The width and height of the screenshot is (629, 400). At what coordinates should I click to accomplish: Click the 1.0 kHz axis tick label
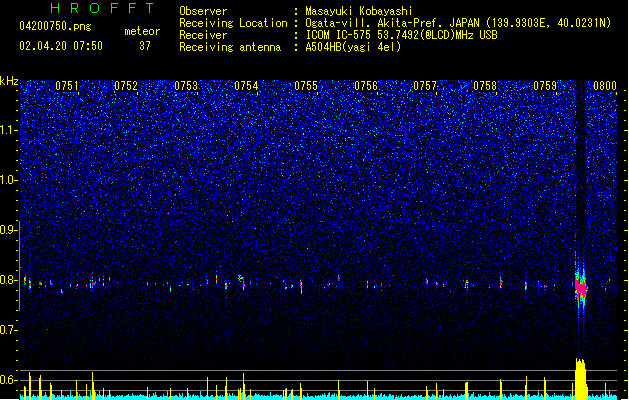(8, 180)
